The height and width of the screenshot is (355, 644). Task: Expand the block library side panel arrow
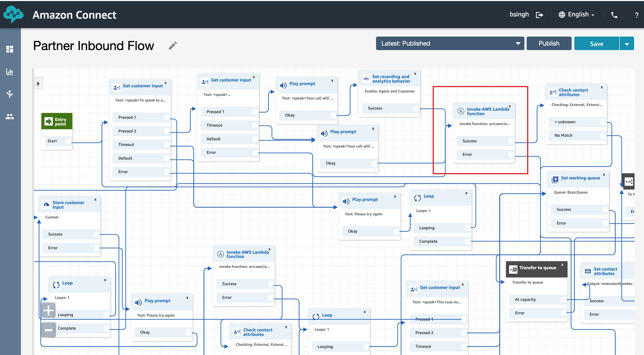coord(38,84)
